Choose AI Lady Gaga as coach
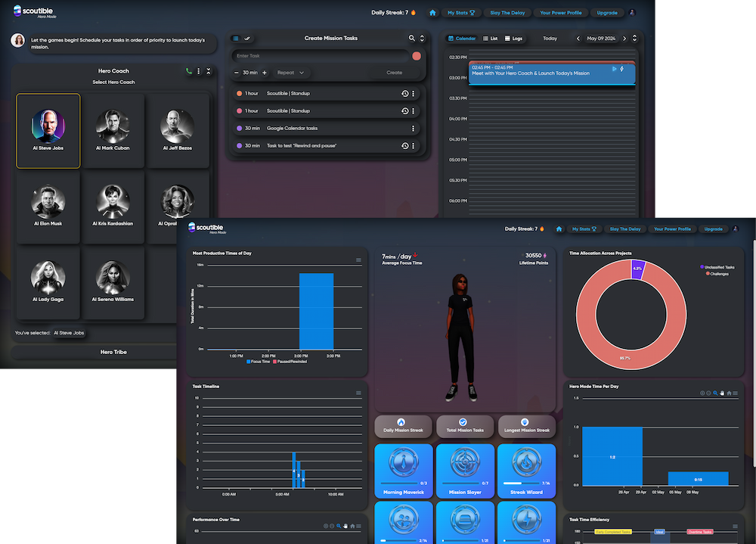The height and width of the screenshot is (544, 756). pos(48,282)
